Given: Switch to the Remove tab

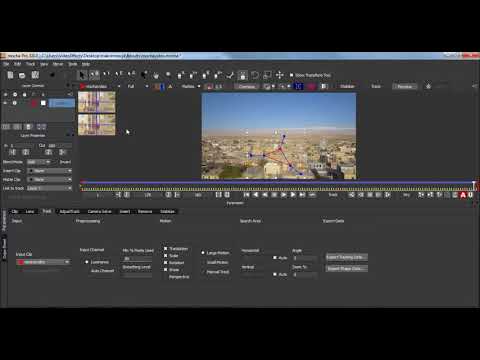Looking at the screenshot, I should click(x=145, y=211).
